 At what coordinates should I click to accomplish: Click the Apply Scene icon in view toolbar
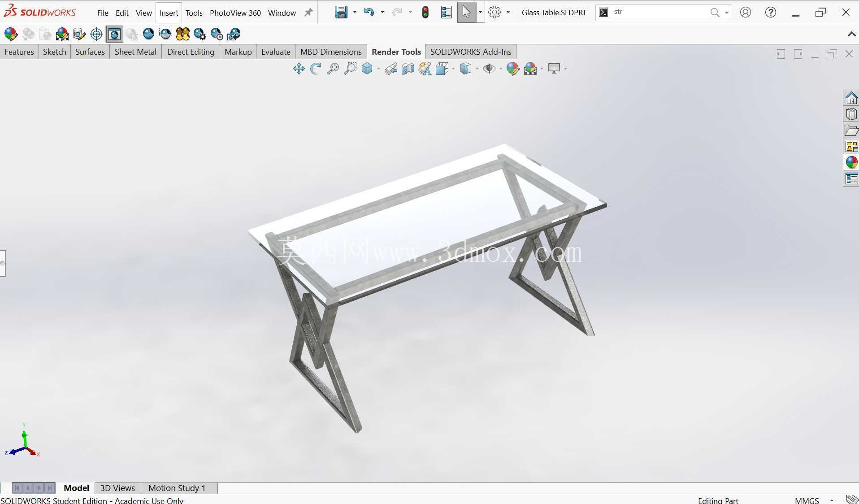coord(530,69)
